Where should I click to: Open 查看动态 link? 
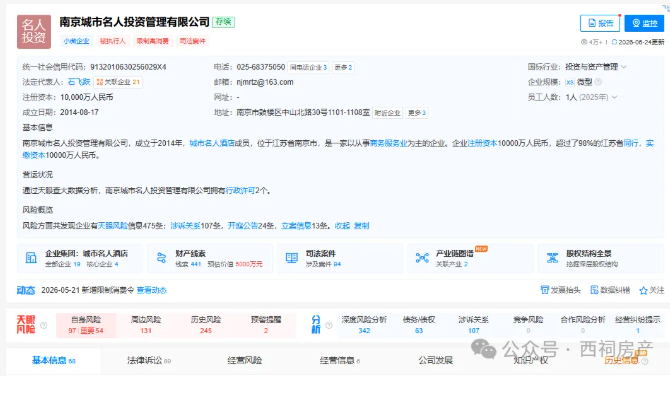pyautogui.click(x=152, y=290)
